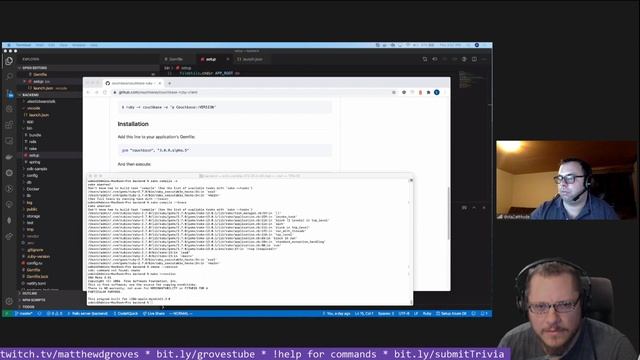Image resolution: width=640 pixels, height=360 pixels.
Task: Open Gemfile under Open Editors
Action: 40,75
